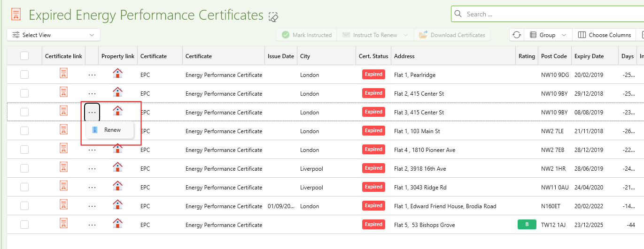Select the checkbox for Flat 5, 53 Bishops Grove

click(24, 225)
